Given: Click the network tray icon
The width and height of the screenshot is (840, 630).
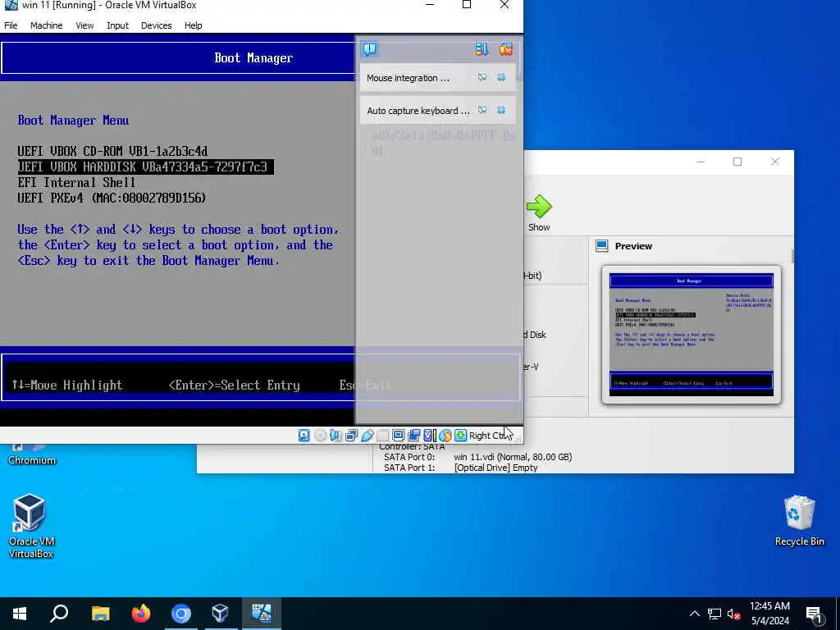Looking at the screenshot, I should click(714, 614).
